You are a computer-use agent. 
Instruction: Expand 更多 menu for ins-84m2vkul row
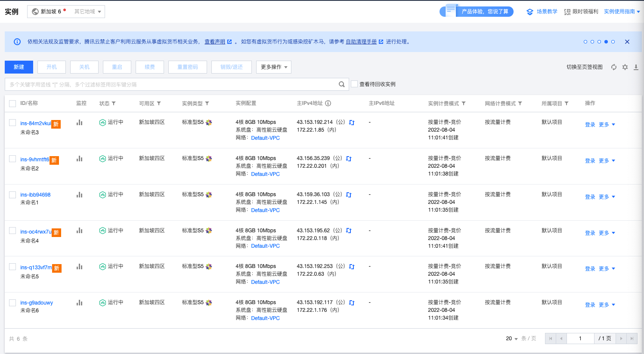coord(607,125)
